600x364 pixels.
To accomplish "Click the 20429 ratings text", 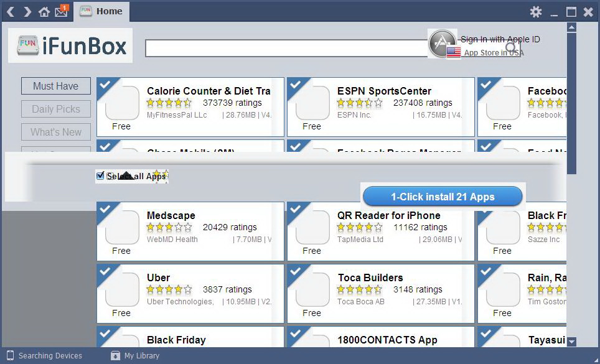I will tap(230, 227).
